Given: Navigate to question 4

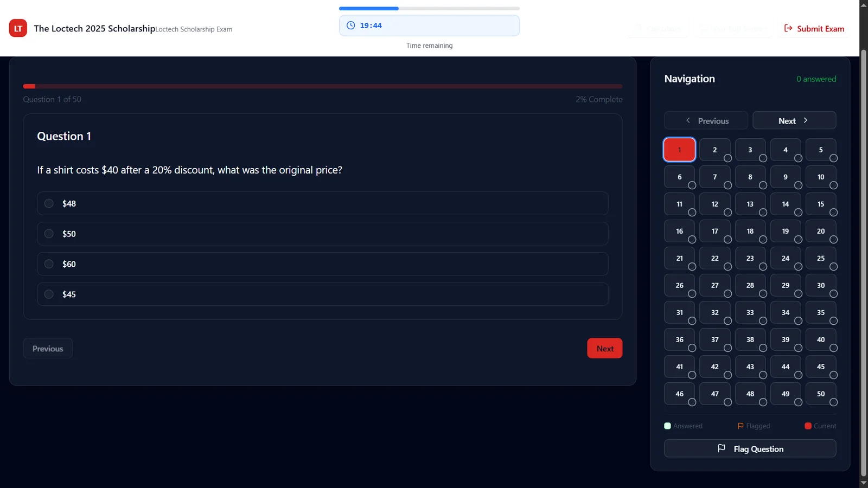Looking at the screenshot, I should [x=786, y=150].
